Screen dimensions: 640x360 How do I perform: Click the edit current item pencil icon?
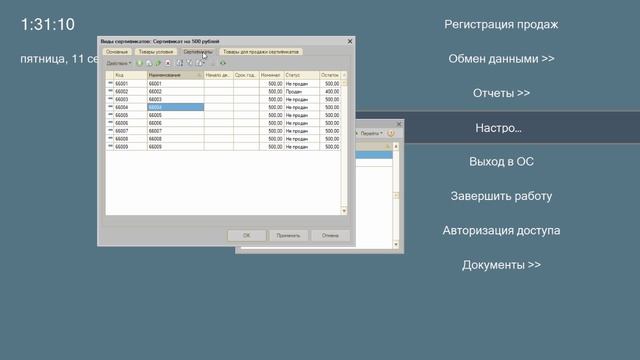pyautogui.click(x=158, y=63)
